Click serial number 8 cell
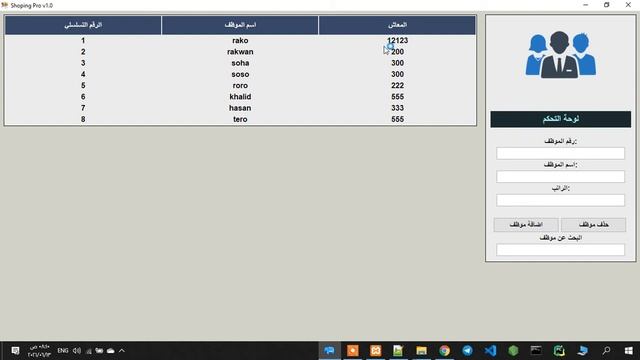 pos(83,119)
